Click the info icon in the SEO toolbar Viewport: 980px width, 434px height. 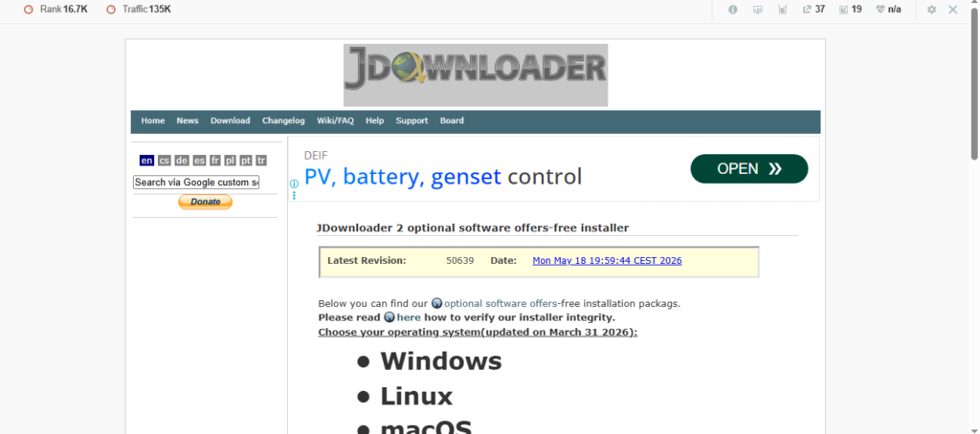tap(733, 10)
